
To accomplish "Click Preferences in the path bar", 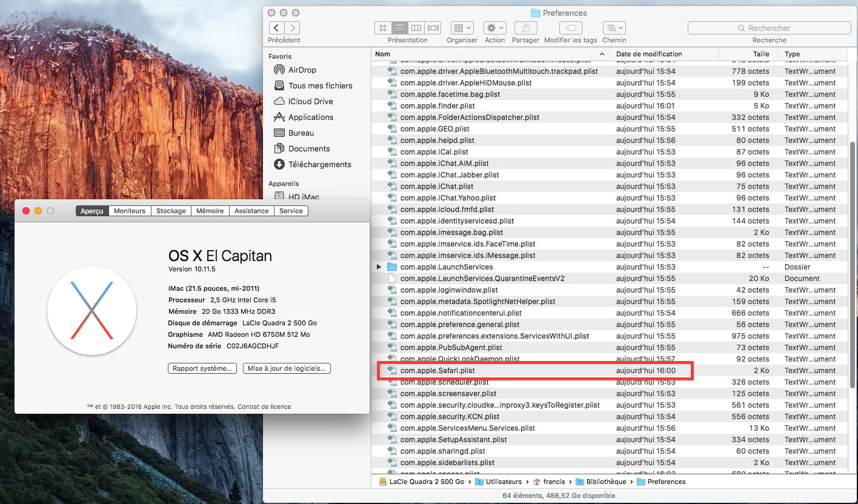I will [x=661, y=482].
